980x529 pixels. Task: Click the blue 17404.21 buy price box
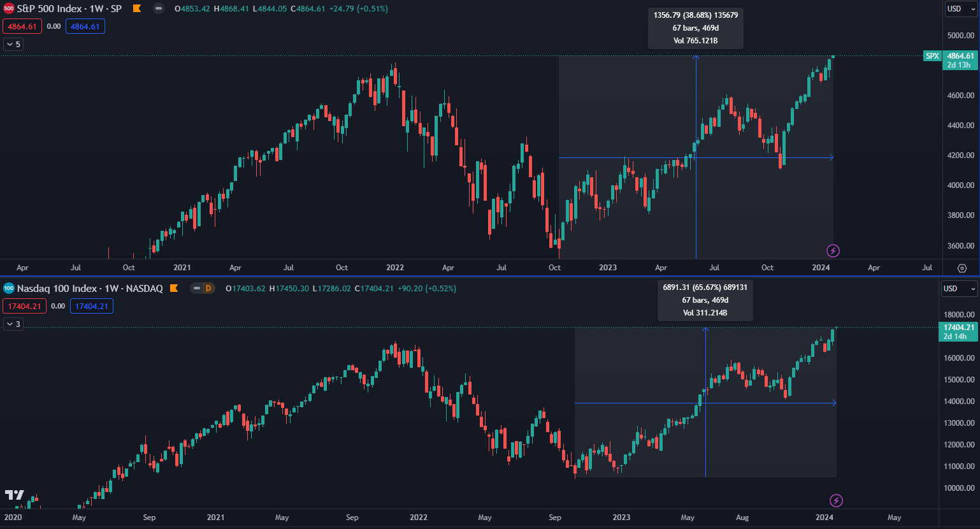click(x=91, y=307)
